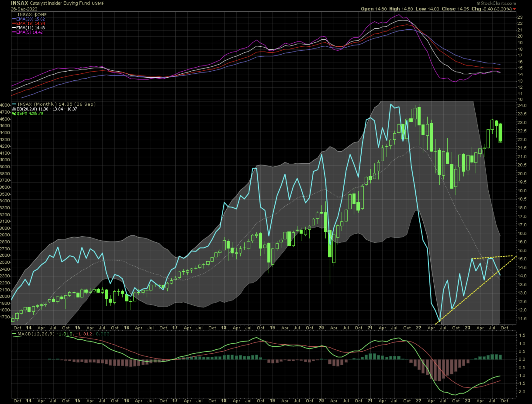Click the 15.0 label on the right price axis
Screen dimensions: 532x404
522,259
